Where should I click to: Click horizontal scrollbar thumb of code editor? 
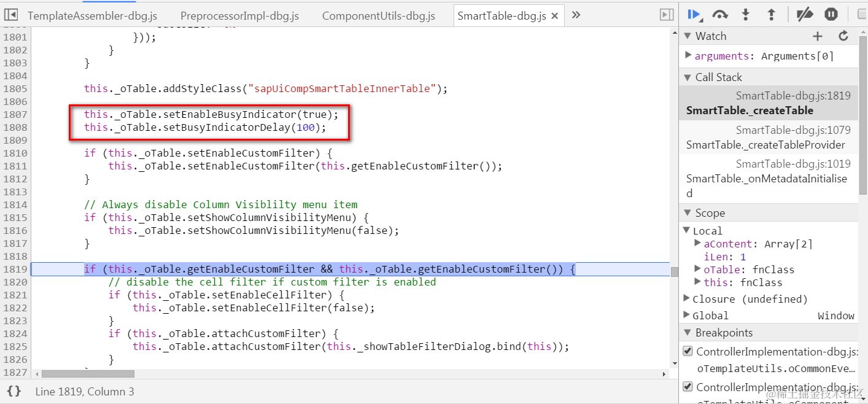pyautogui.click(x=88, y=373)
